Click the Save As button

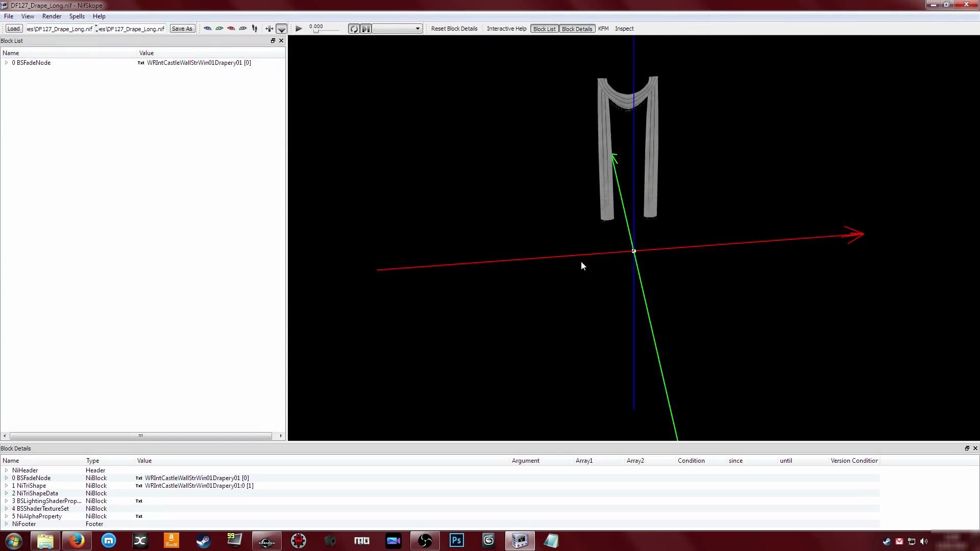(182, 29)
